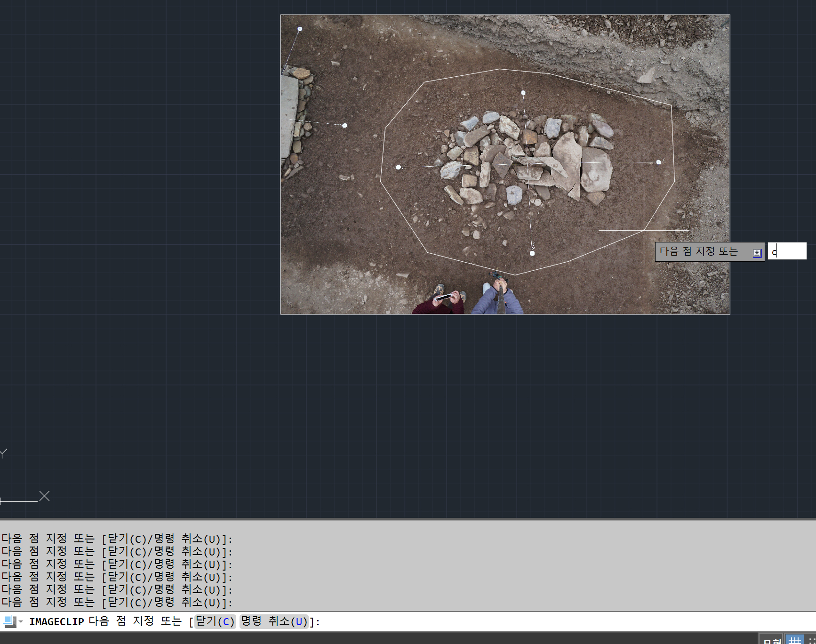This screenshot has width=816, height=644.
Task: Click the dynamic input field containing 'c'
Action: pyautogui.click(x=787, y=251)
